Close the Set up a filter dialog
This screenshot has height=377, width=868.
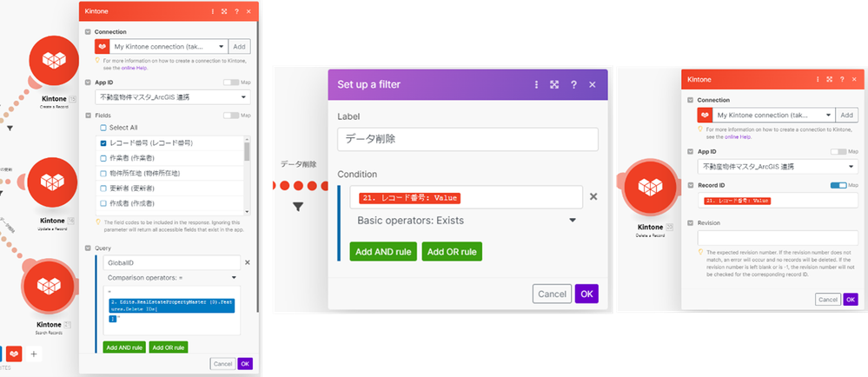click(x=593, y=85)
